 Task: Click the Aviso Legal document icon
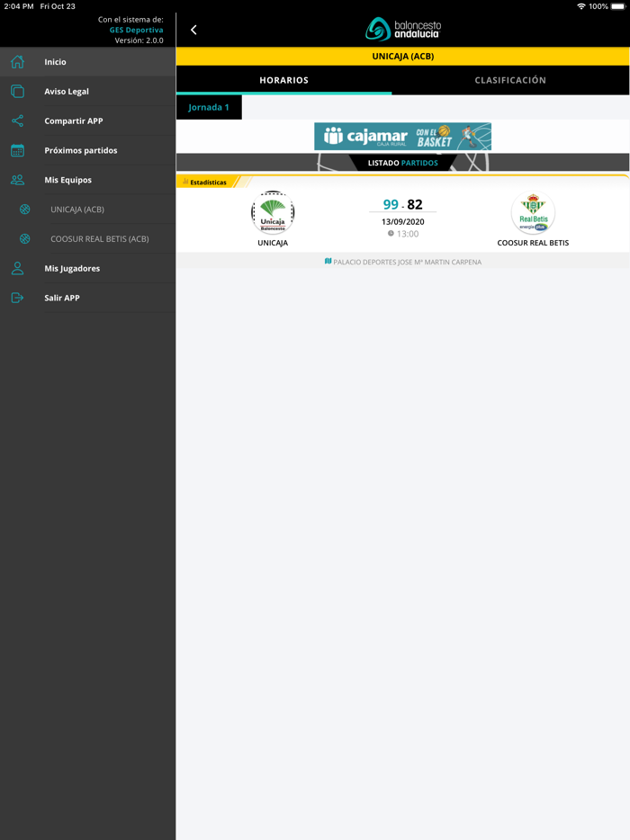[17, 91]
